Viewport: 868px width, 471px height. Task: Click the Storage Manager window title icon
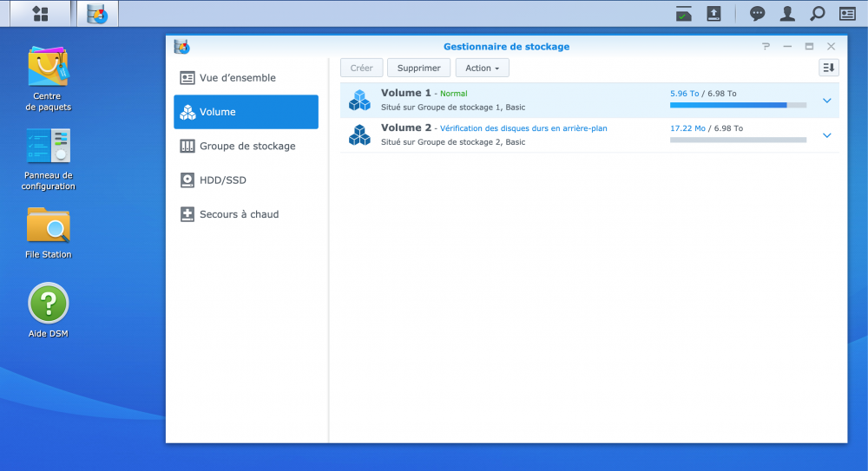pos(181,47)
